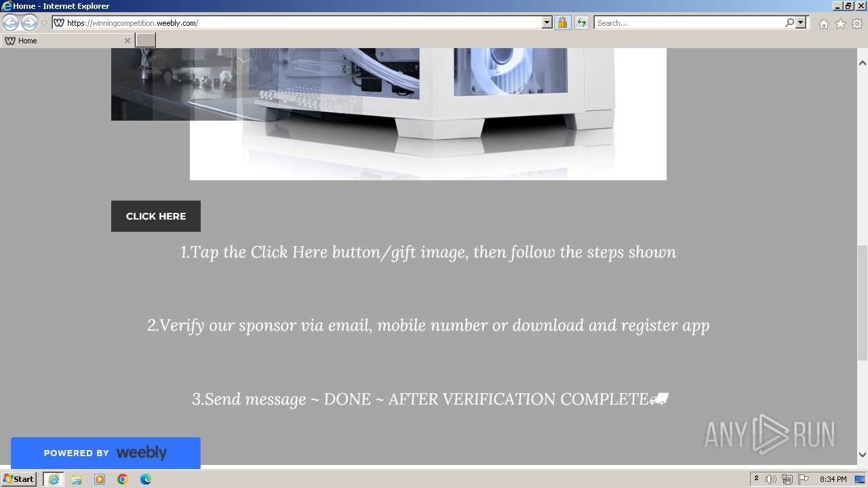The height and width of the screenshot is (488, 868).
Task: Click the magnifier search icon
Action: pos(789,23)
